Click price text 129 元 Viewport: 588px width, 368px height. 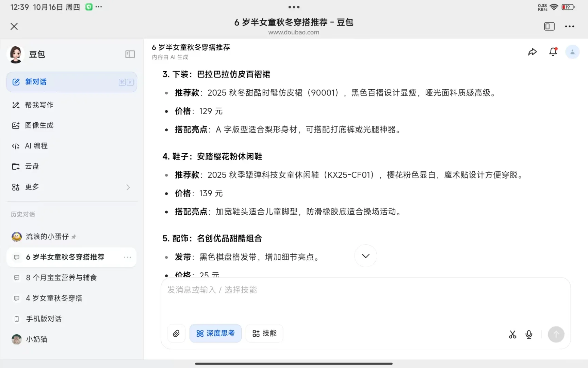coord(211,111)
